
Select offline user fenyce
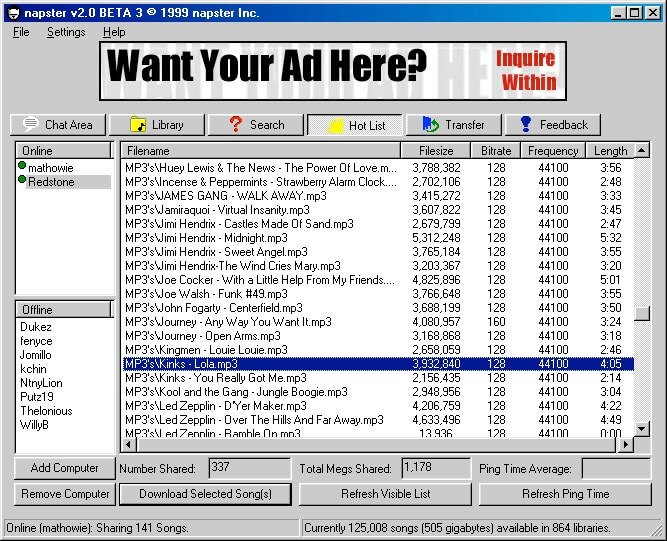[x=36, y=341]
